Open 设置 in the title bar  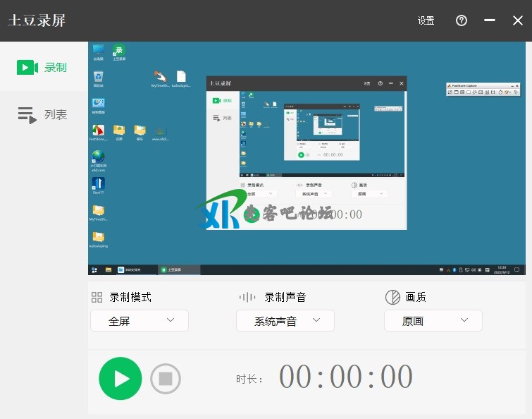[426, 21]
